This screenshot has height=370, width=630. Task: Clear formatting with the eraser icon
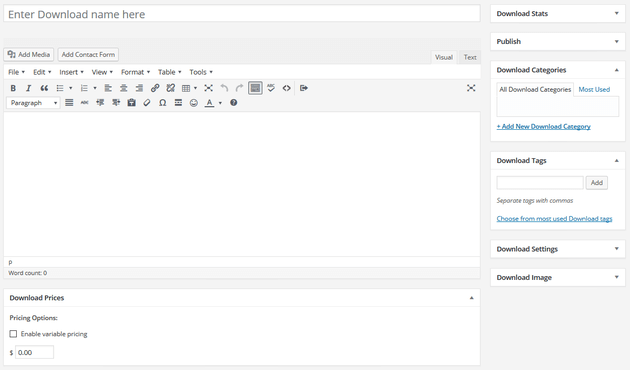tap(147, 103)
